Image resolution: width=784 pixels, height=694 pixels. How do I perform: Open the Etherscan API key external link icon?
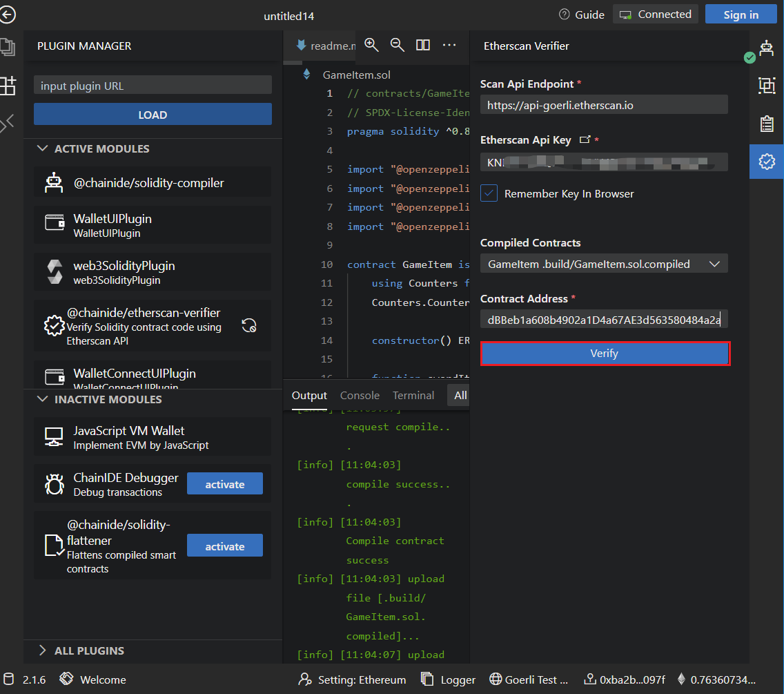[585, 140]
